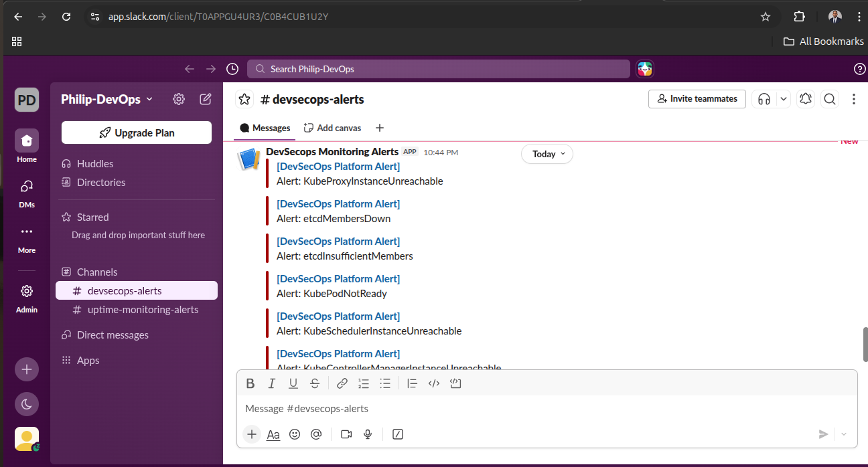Open the alert link above KubeProxyInstanceUnreachable

(338, 166)
